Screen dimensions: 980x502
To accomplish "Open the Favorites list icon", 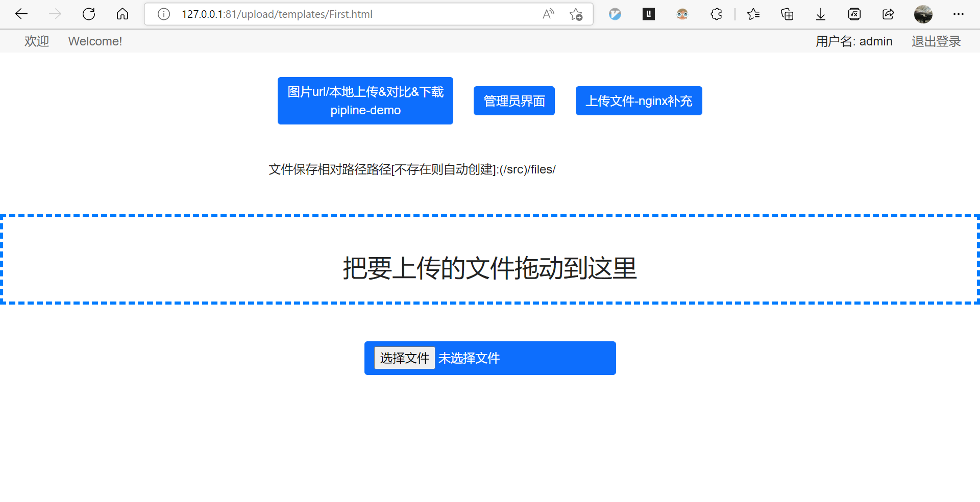I will [x=753, y=14].
